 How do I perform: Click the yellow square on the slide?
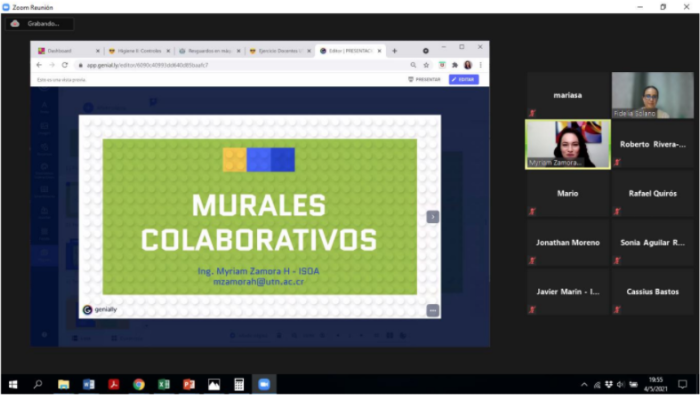point(234,159)
